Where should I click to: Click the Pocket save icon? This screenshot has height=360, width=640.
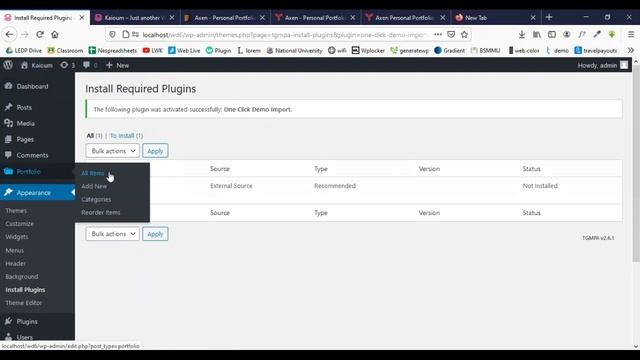(x=451, y=35)
